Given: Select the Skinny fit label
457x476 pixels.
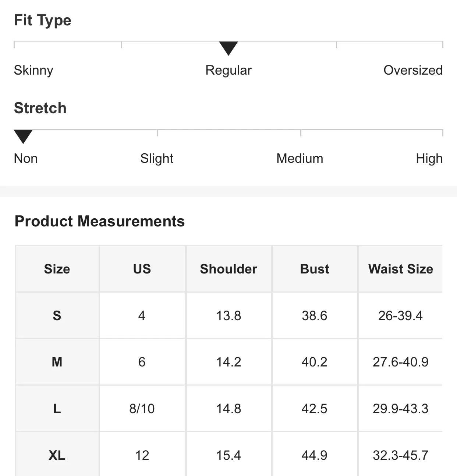Looking at the screenshot, I should pyautogui.click(x=33, y=71).
